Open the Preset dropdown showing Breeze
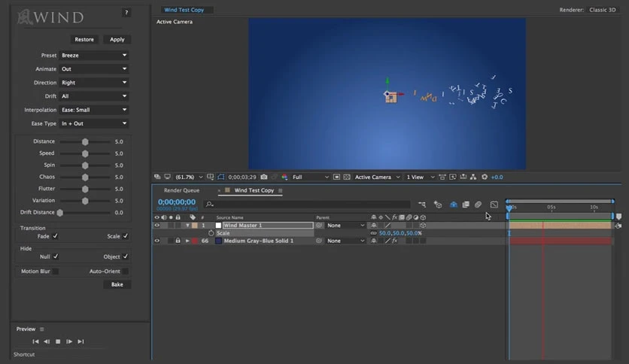 (x=94, y=56)
